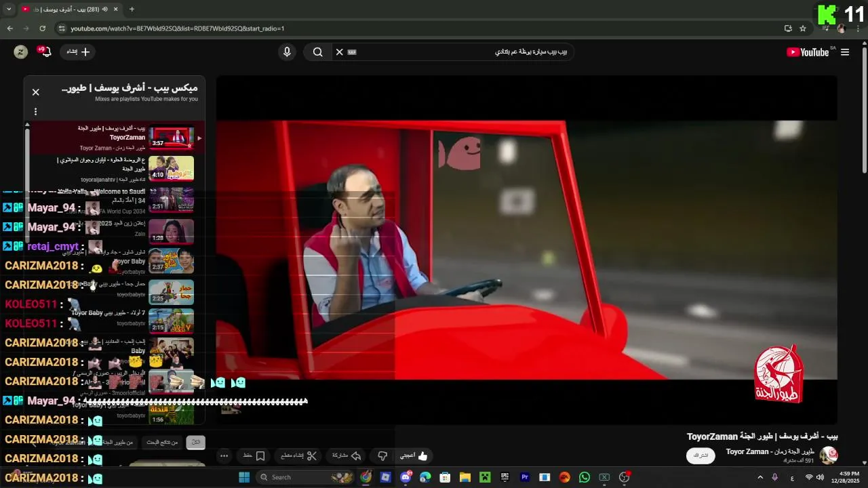Open the YouTube notifications bell
This screenshot has height=488, width=868.
tap(44, 52)
